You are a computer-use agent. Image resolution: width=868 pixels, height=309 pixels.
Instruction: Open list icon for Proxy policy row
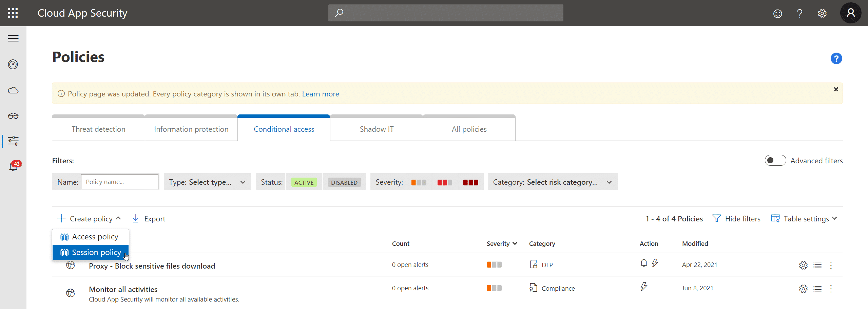coord(817,265)
